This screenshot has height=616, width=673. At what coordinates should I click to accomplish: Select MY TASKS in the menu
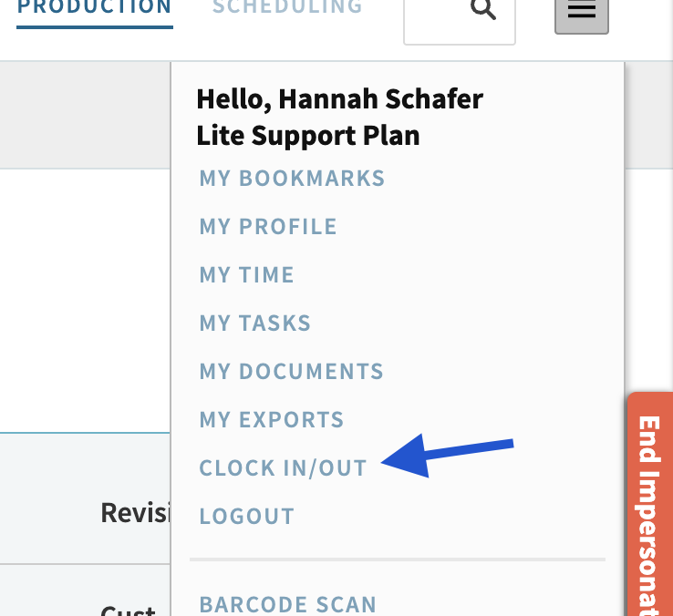pyautogui.click(x=255, y=323)
